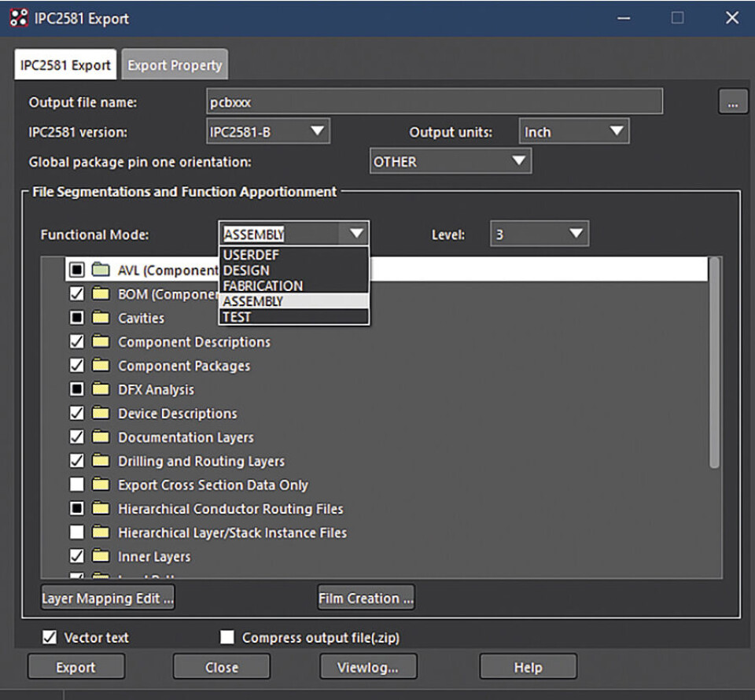
Task: Uncheck Component Packages checkbox
Action: click(76, 366)
